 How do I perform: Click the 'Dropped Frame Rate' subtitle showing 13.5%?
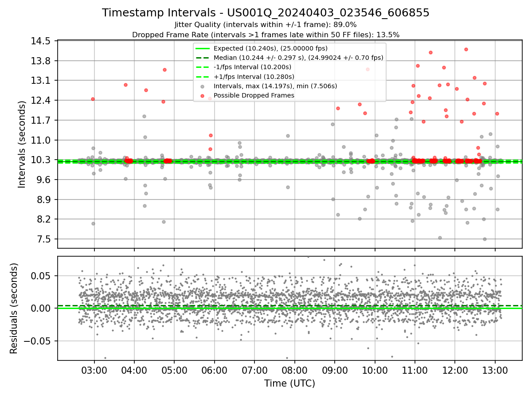[x=266, y=35]
